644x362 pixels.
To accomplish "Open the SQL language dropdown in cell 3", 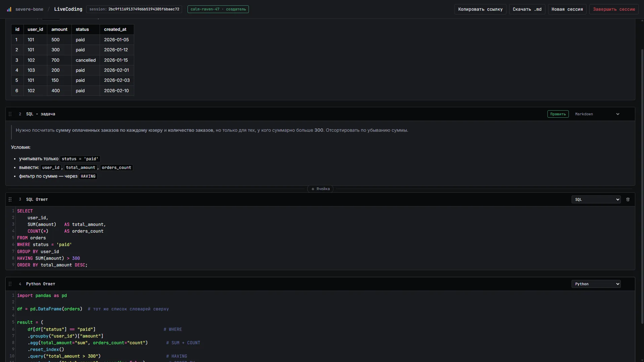I will pyautogui.click(x=596, y=199).
